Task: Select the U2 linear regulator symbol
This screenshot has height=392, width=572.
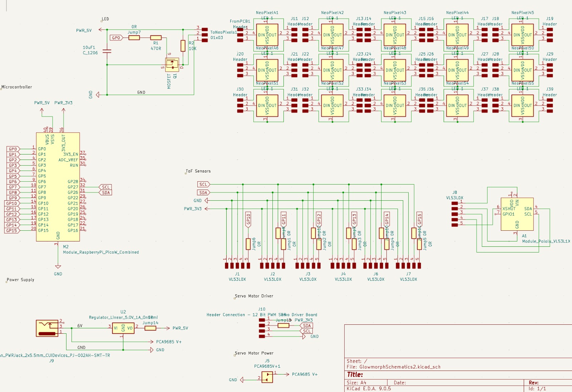Action: click(x=123, y=328)
